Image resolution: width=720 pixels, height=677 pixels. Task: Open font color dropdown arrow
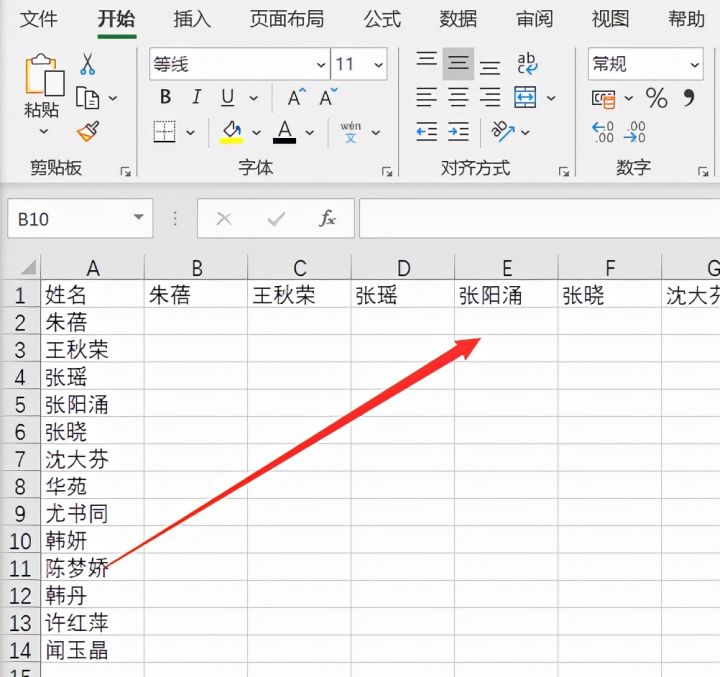(x=310, y=133)
